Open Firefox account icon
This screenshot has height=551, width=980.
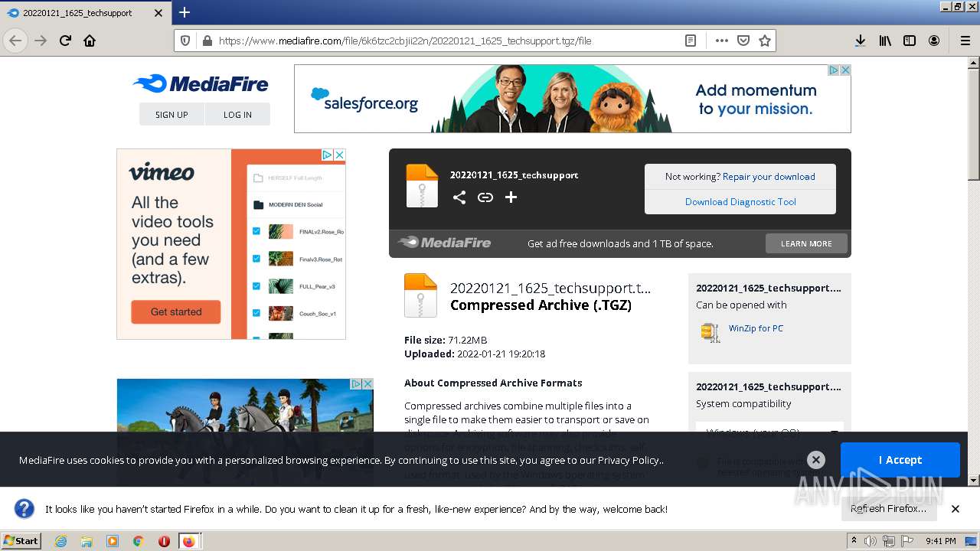point(934,41)
